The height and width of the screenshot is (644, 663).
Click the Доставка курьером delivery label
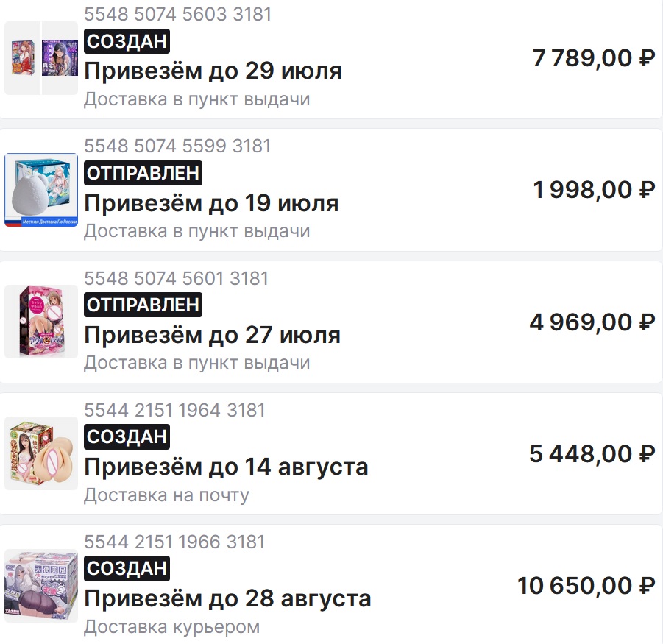pos(171,627)
